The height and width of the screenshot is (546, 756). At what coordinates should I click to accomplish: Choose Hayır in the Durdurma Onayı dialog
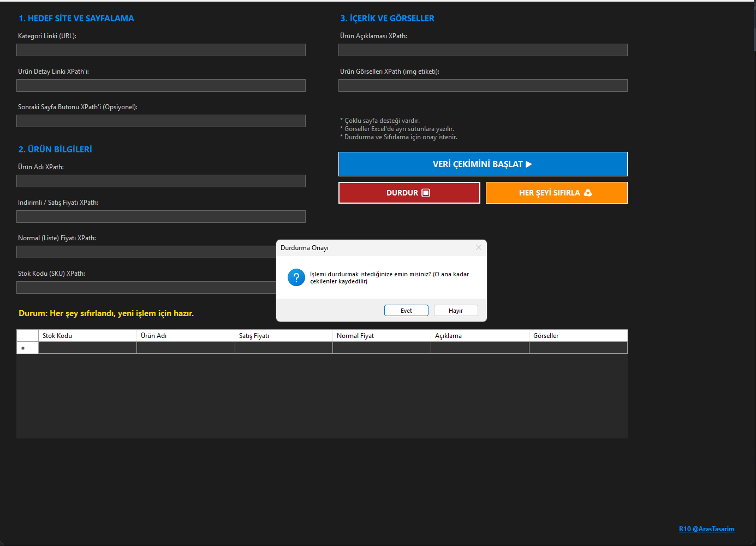tap(456, 311)
